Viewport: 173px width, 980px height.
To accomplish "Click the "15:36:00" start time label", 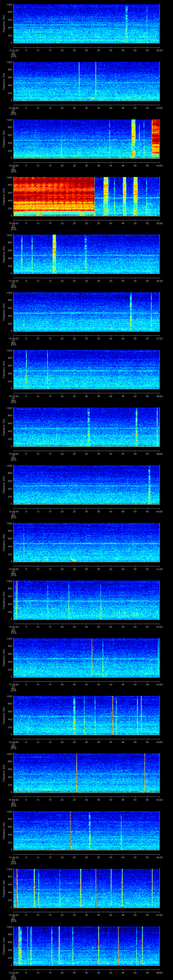I will pos(13,339).
